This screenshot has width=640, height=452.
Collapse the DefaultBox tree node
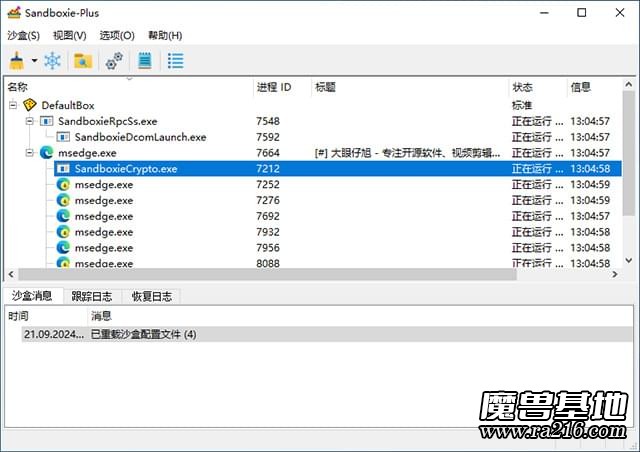pos(13,105)
